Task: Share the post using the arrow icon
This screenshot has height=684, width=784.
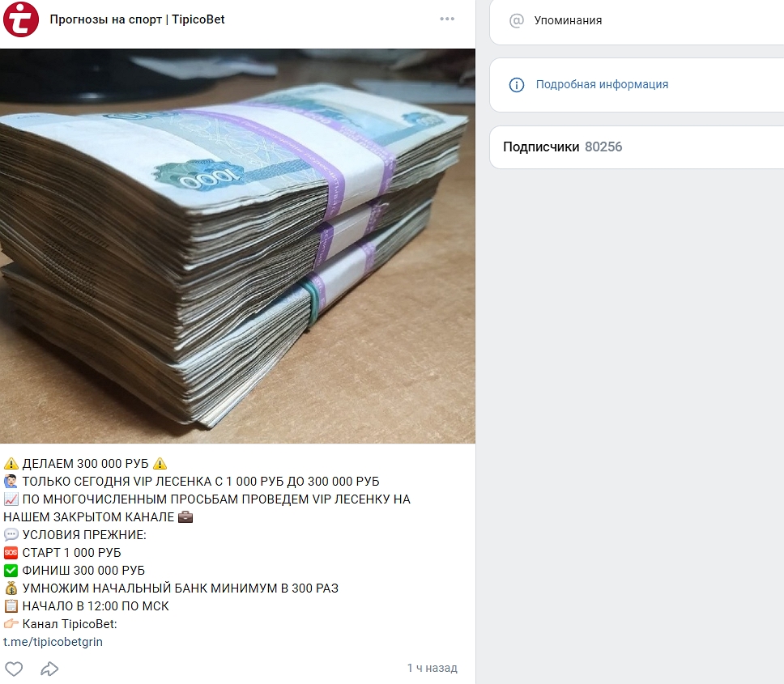Action: (49, 669)
